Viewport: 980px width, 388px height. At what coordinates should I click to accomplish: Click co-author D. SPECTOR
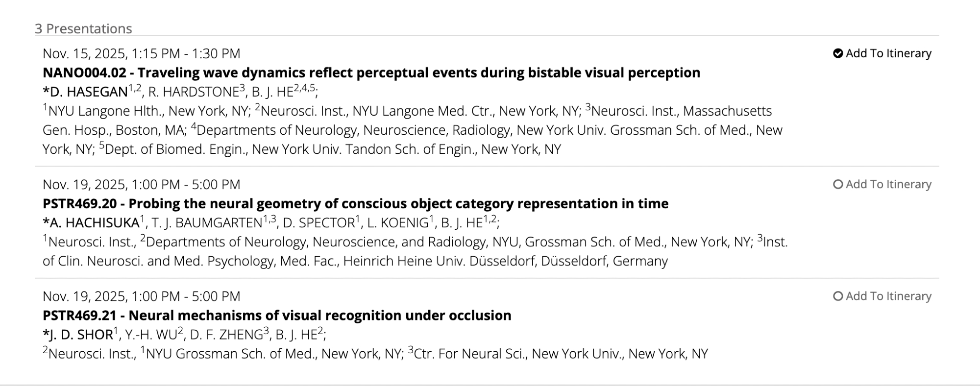click(318, 223)
